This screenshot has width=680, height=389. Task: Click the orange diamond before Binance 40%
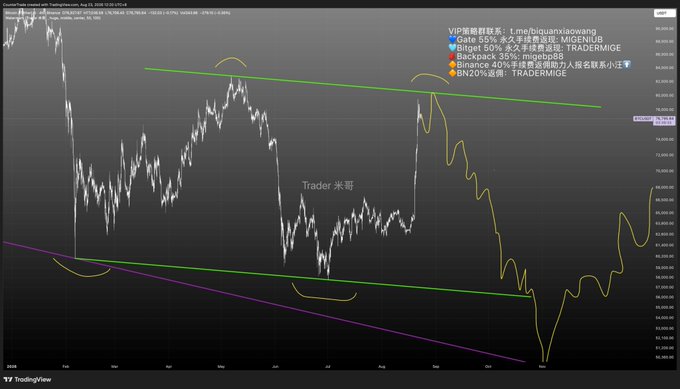point(452,65)
